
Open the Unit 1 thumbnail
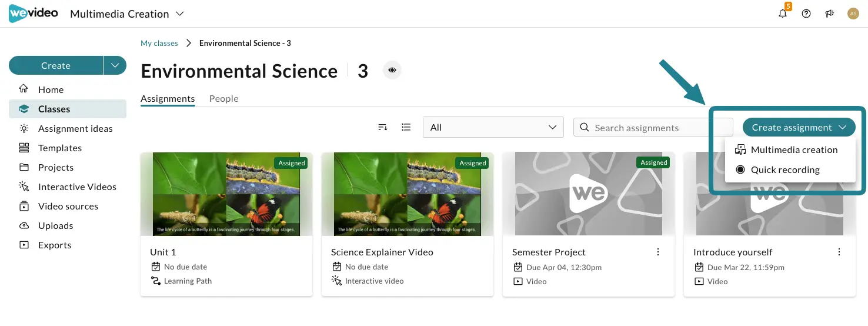[x=226, y=194]
